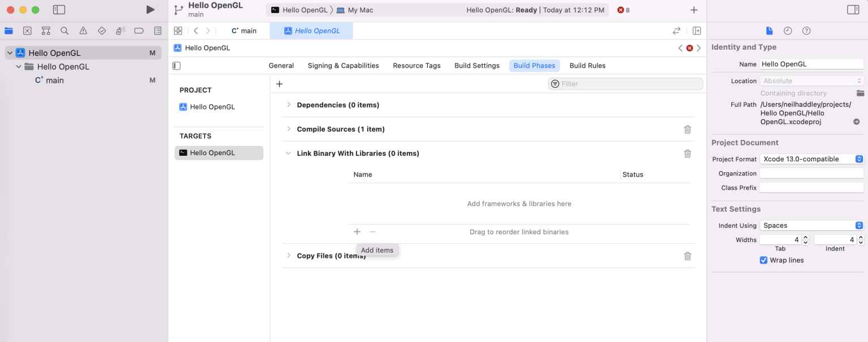Click the editor grid related-items icon
This screenshot has width=868, height=342.
tap(178, 31)
